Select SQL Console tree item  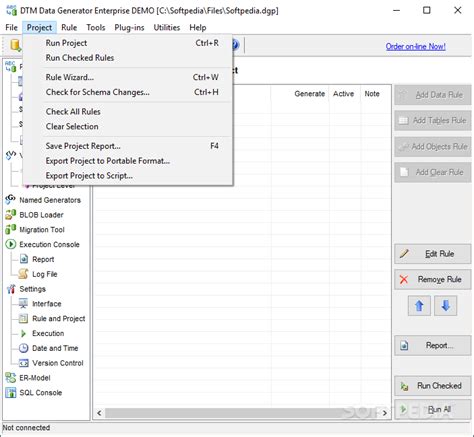(41, 393)
